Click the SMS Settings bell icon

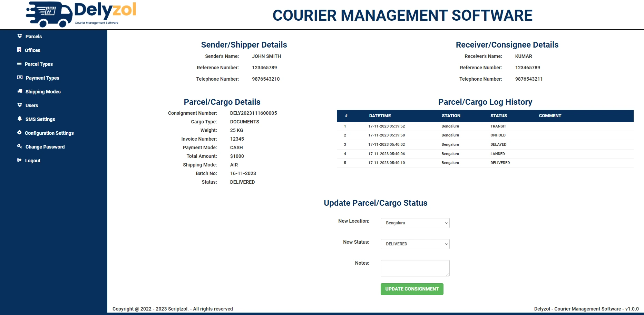pyautogui.click(x=20, y=119)
